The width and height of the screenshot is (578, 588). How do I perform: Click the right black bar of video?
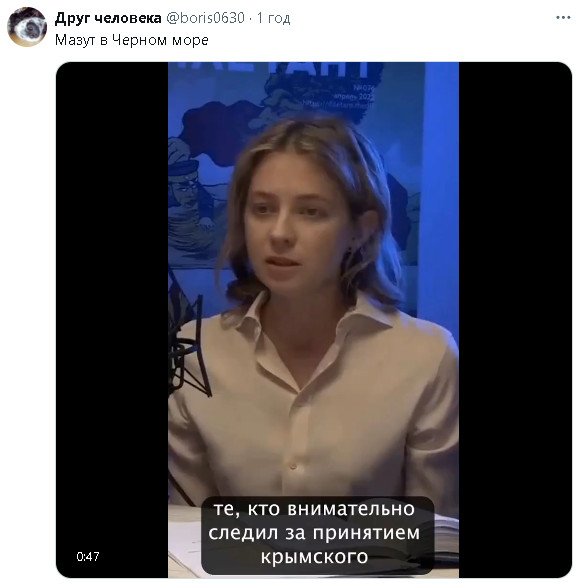click(515, 320)
